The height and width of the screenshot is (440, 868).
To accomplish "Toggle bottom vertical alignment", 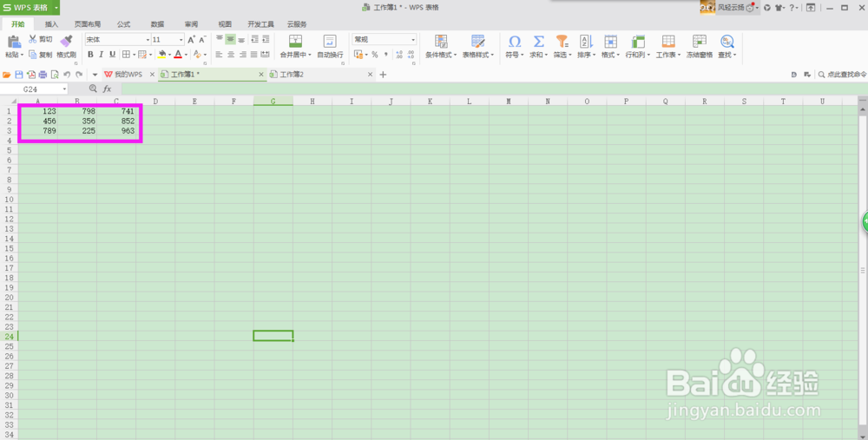I will [x=241, y=39].
